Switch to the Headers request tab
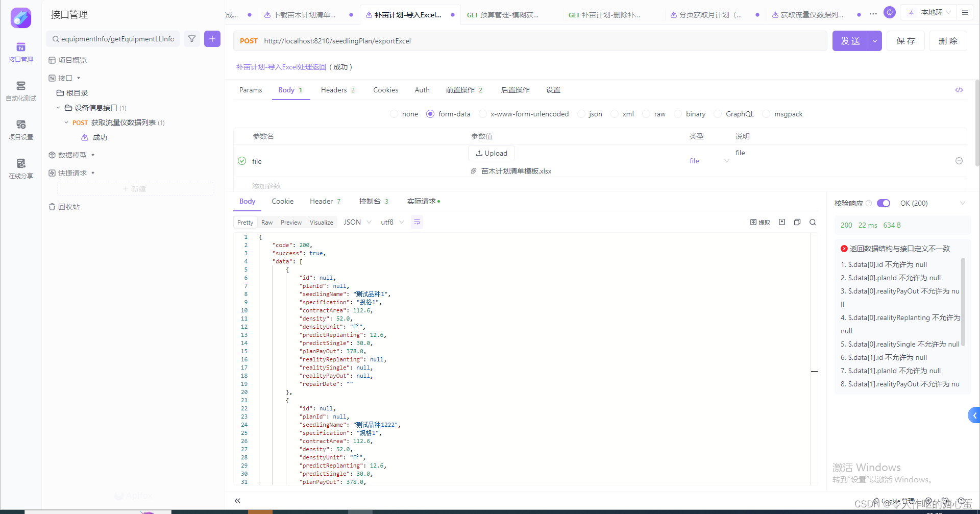980x514 pixels. [338, 90]
